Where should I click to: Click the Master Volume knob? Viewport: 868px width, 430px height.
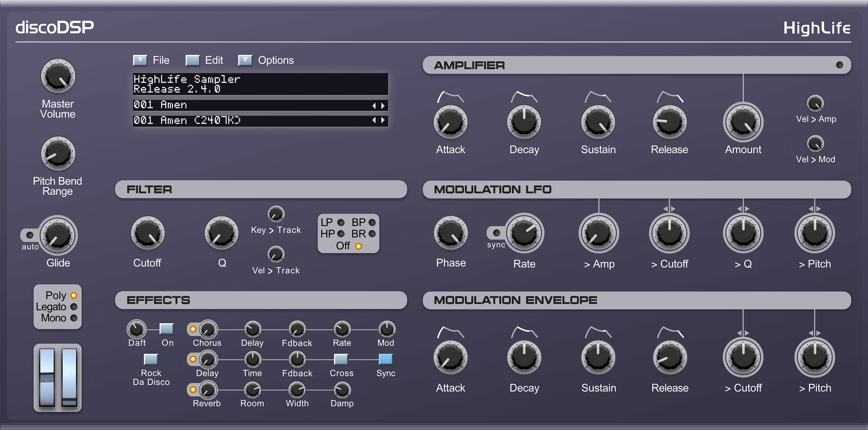point(58,76)
